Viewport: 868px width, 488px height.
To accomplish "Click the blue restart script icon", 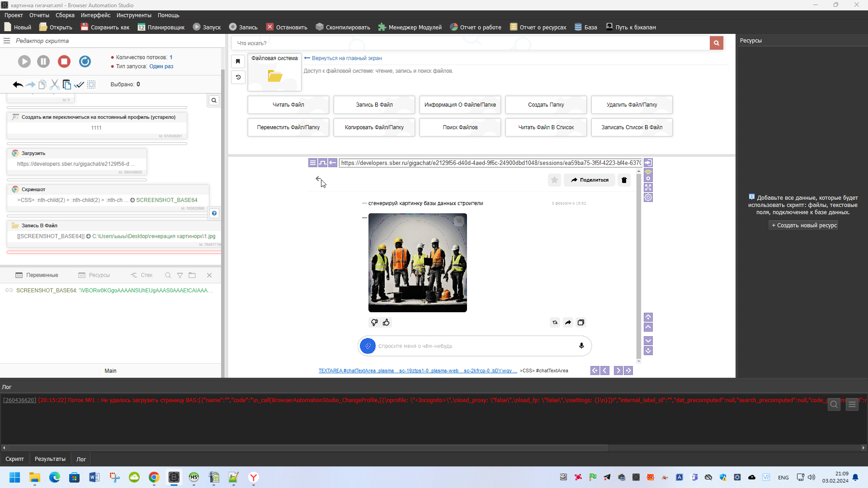I will click(x=85, y=61).
